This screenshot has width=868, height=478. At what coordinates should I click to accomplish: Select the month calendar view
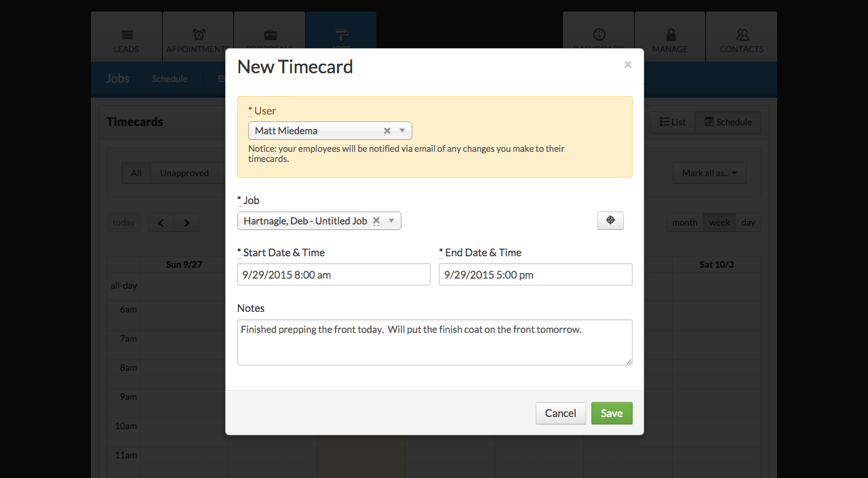pyautogui.click(x=685, y=222)
